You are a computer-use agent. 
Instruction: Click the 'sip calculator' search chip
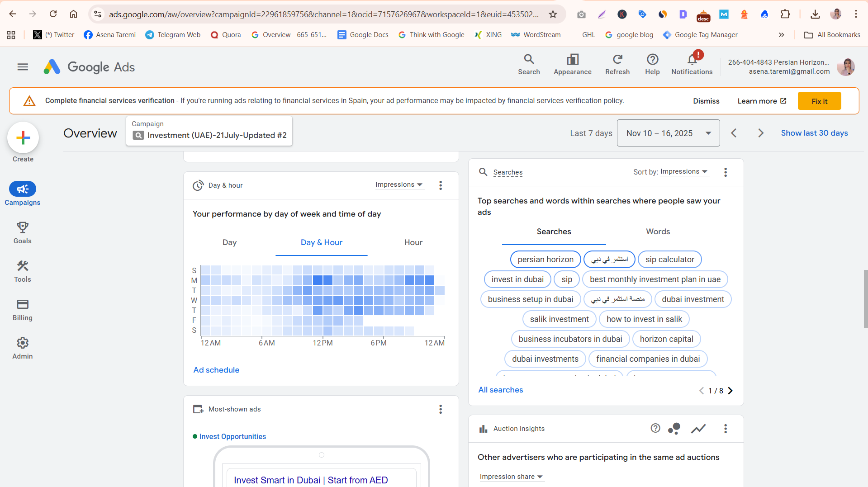(669, 260)
